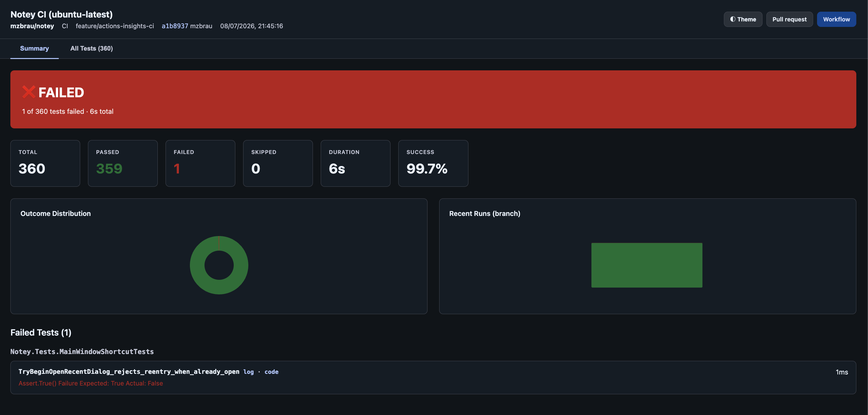The height and width of the screenshot is (415, 868).
Task: Toggle the Theme button
Action: [x=743, y=19]
